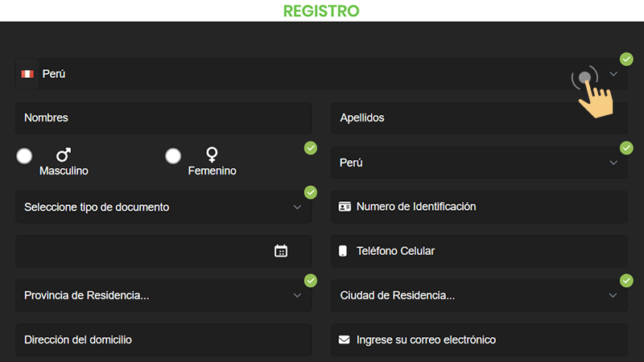Click the Dirección del domicilio field
This screenshot has width=644, height=362.
163,339
